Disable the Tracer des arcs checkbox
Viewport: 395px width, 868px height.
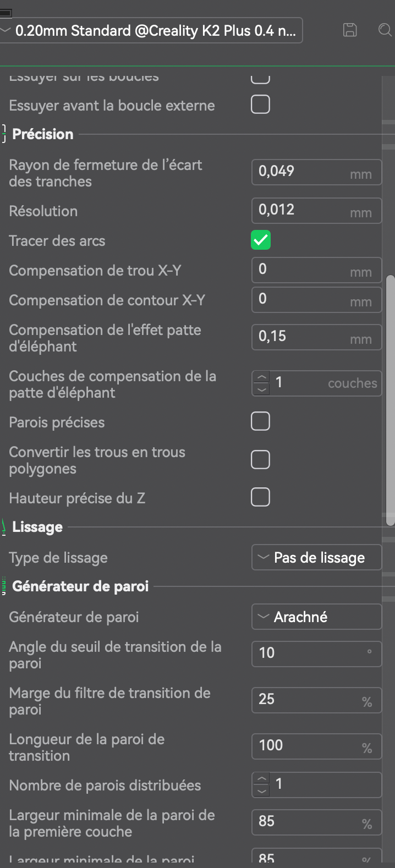(x=261, y=240)
